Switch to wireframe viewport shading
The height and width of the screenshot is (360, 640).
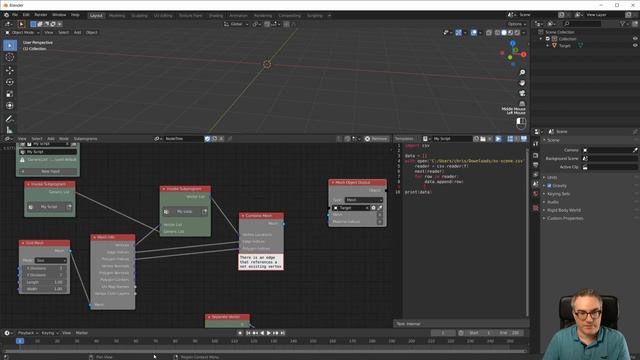(498, 32)
